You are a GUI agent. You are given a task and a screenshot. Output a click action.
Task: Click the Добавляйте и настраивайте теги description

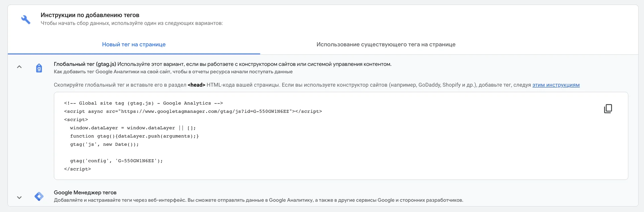coord(259,200)
